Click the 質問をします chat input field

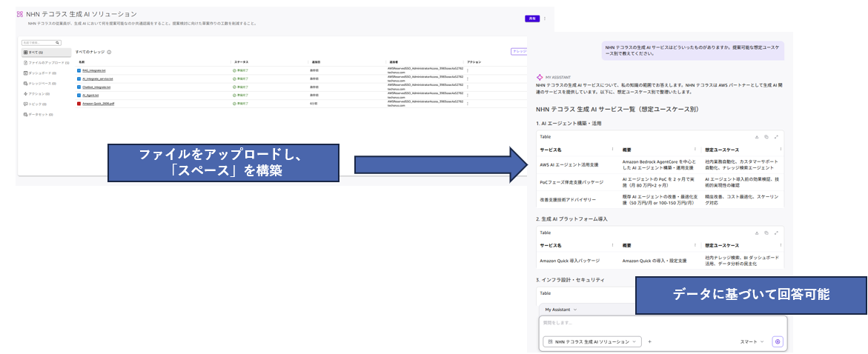[663, 322]
